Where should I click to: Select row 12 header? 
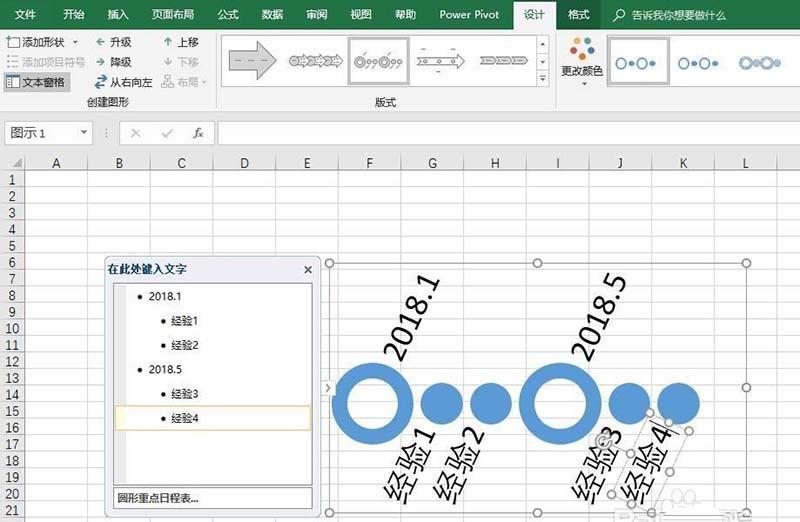[x=12, y=361]
